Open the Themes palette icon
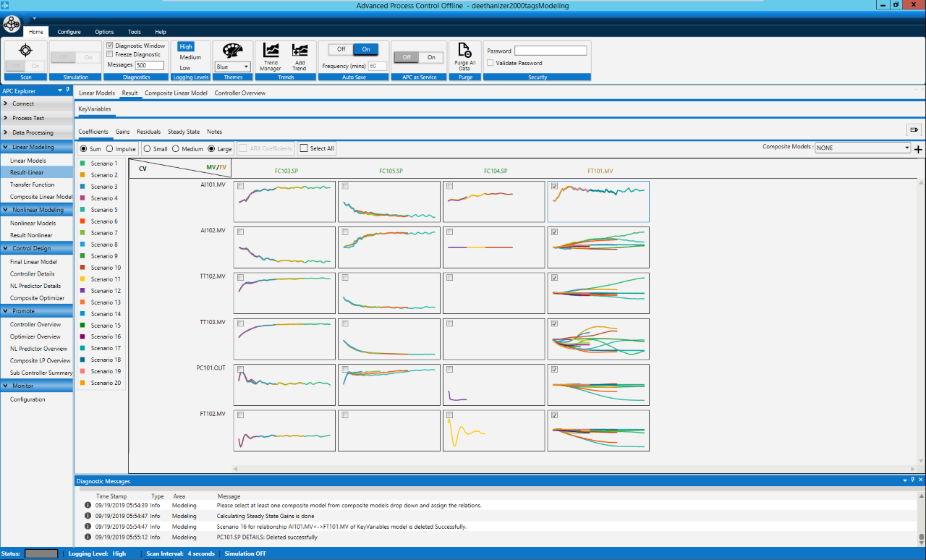Image resolution: width=926 pixels, height=560 pixels. [x=232, y=51]
